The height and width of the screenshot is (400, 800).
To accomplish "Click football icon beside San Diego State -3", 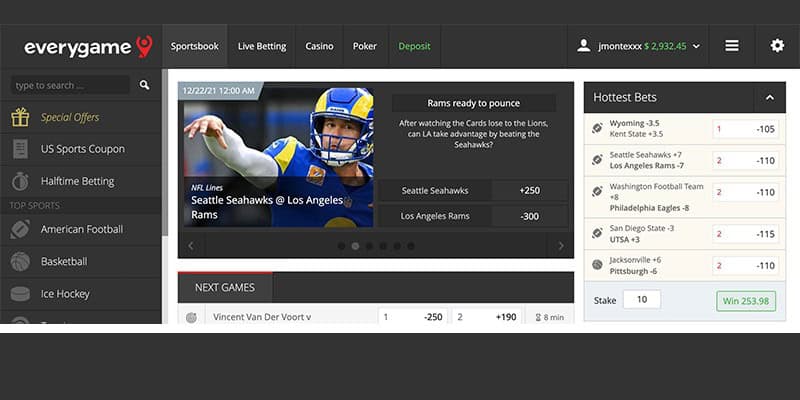I will 597,233.
